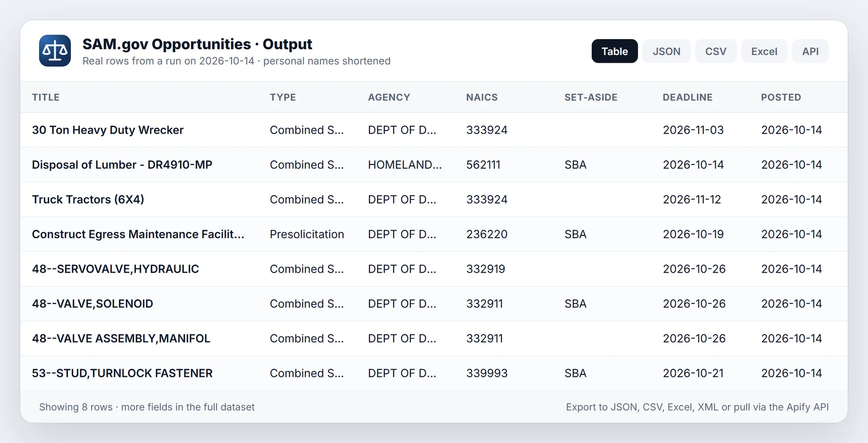Select the 48--VALVE ASSEMBLY,MANIFOL title

pos(121,338)
